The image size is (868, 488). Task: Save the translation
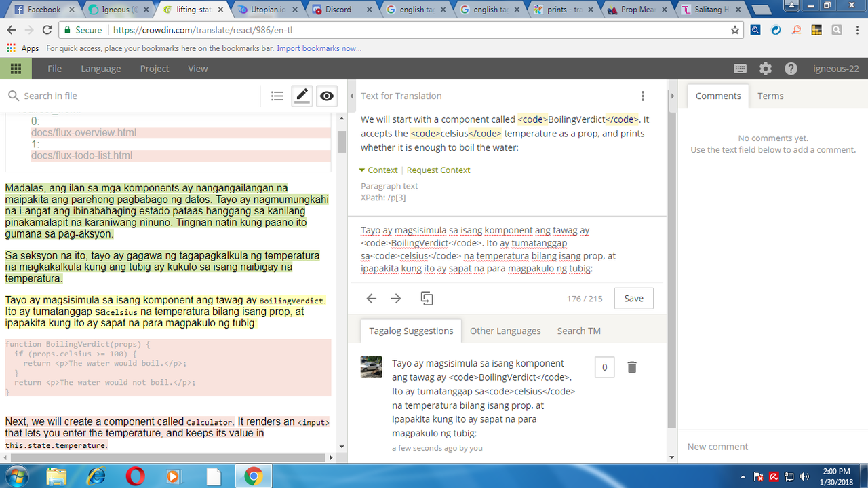click(x=634, y=299)
